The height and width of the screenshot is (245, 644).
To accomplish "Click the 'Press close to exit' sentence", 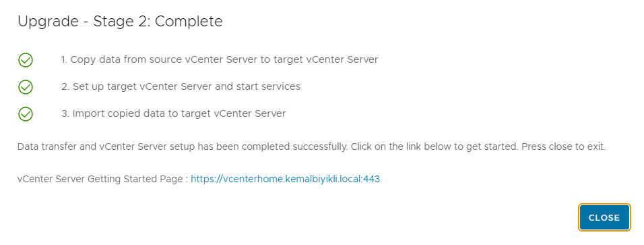I will pyautogui.click(x=564, y=146).
